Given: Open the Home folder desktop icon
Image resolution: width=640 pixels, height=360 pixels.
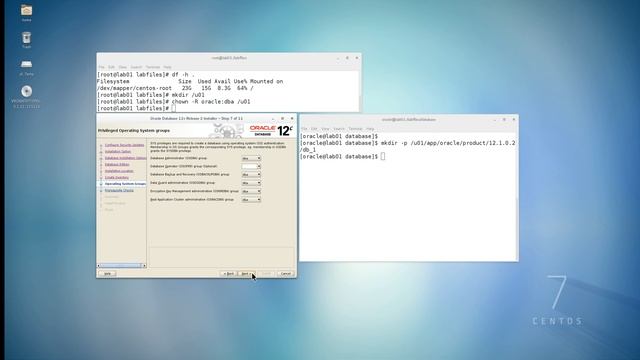Looking at the screenshot, I should (x=27, y=11).
